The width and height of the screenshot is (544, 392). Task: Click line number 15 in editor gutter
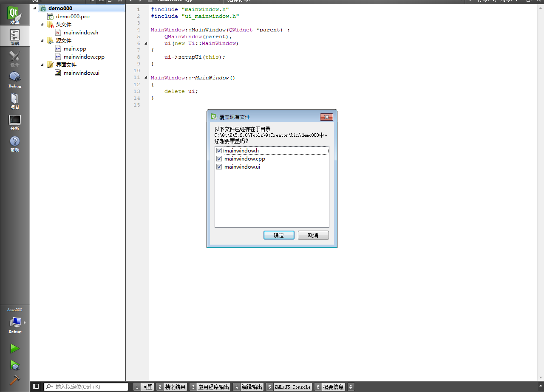pos(137,105)
